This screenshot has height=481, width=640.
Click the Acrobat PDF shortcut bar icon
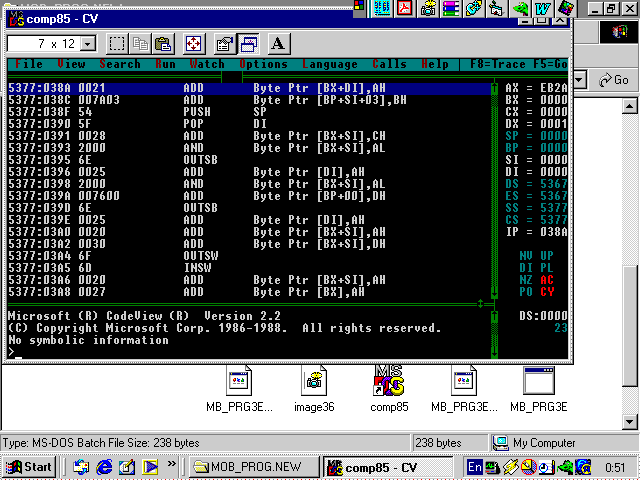pyautogui.click(x=404, y=8)
